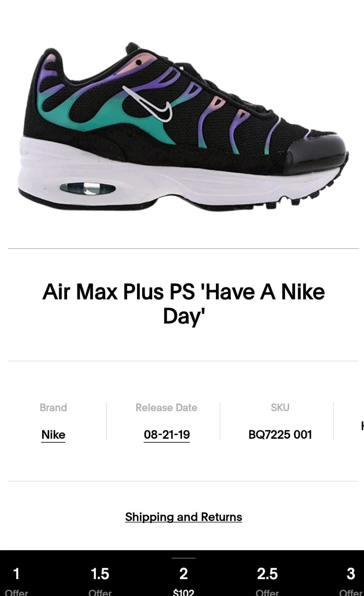
Task: Click the SKU column label
Action: (280, 408)
